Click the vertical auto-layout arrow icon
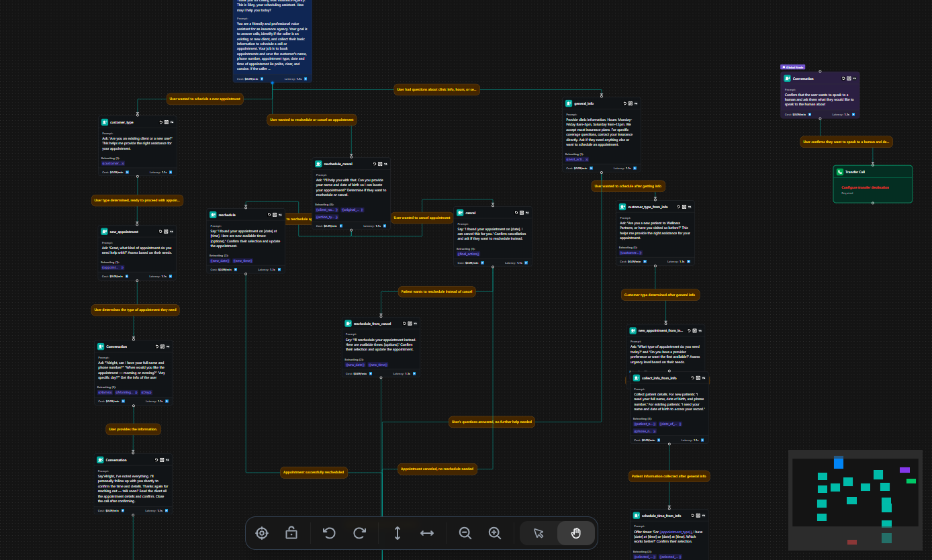Screen dimensions: 932x560 [398, 533]
